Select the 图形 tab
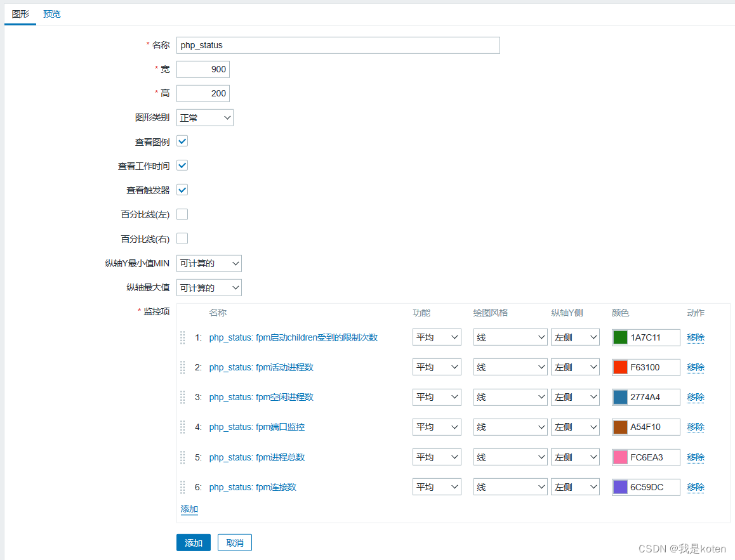Viewport: 735px width, 560px height. [x=20, y=14]
